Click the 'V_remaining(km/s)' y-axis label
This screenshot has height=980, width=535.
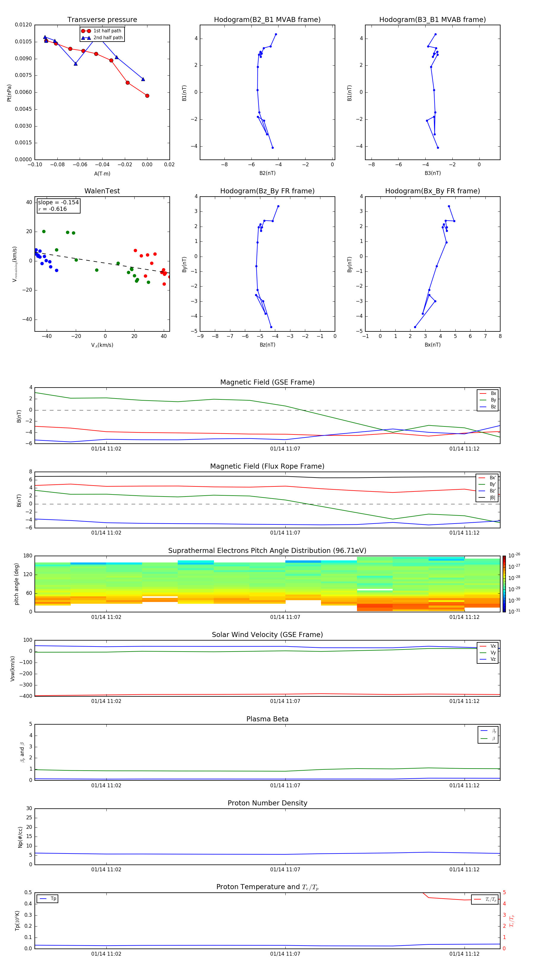[15, 264]
